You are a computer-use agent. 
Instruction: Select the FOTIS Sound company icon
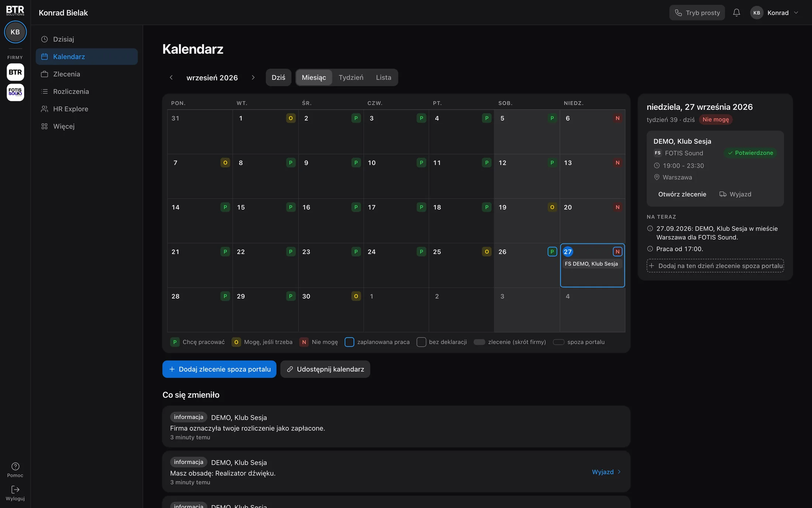coord(15,92)
